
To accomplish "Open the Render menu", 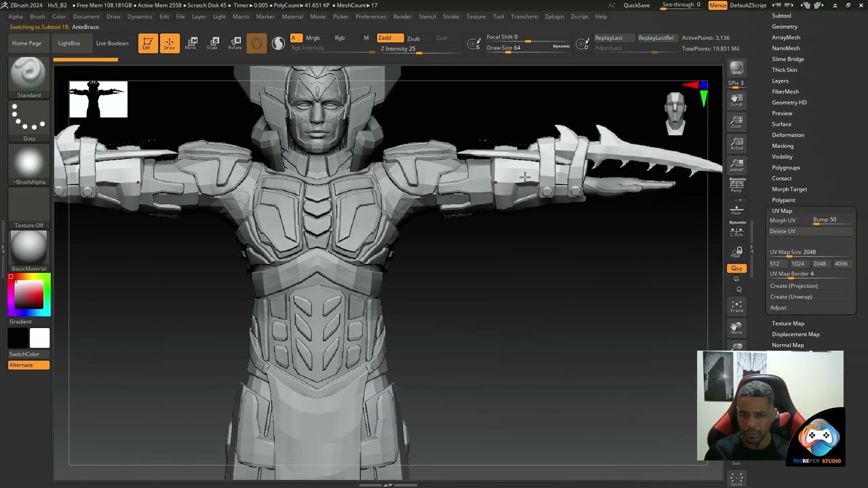I will (403, 16).
